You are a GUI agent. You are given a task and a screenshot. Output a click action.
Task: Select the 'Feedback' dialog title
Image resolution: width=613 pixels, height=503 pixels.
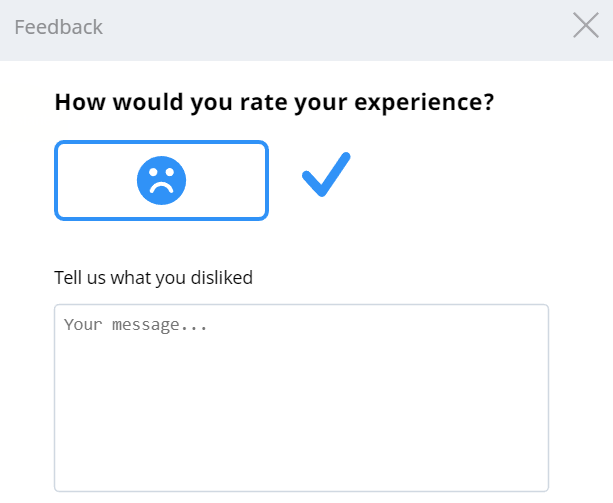point(59,27)
